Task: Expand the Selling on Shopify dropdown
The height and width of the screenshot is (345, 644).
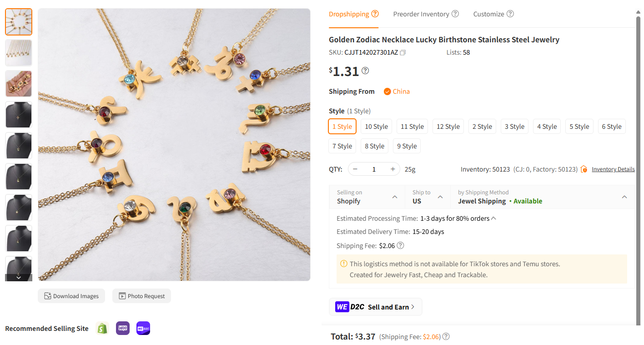Action: coord(395,197)
